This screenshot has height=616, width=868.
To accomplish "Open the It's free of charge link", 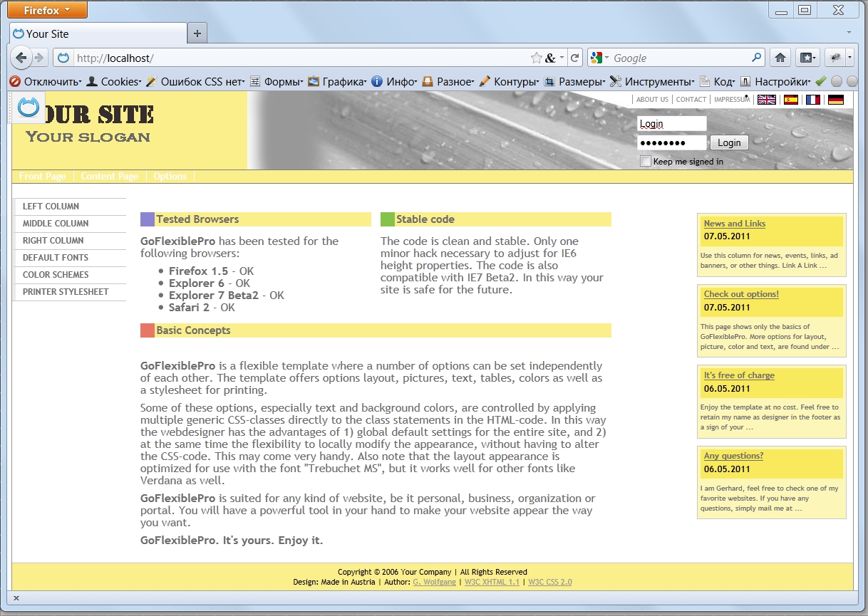I will [x=739, y=375].
